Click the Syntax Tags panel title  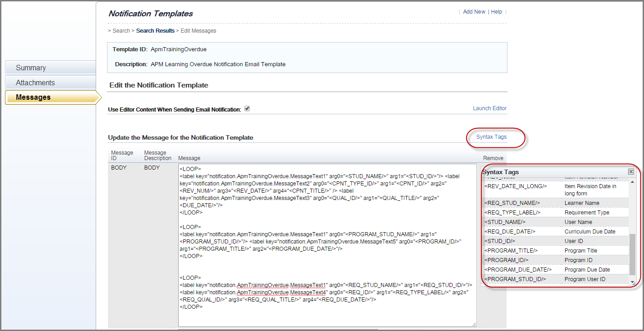(x=501, y=172)
